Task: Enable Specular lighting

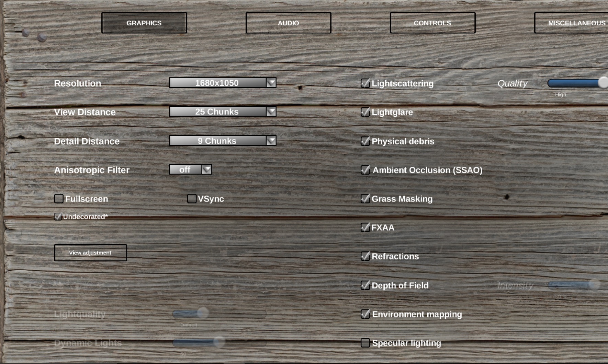Action: [365, 343]
